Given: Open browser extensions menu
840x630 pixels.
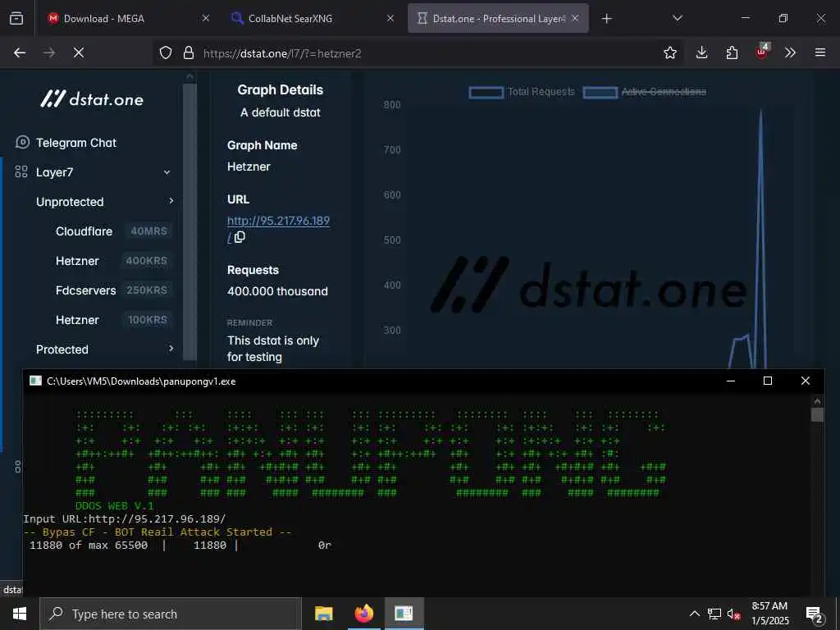Looking at the screenshot, I should click(x=732, y=52).
